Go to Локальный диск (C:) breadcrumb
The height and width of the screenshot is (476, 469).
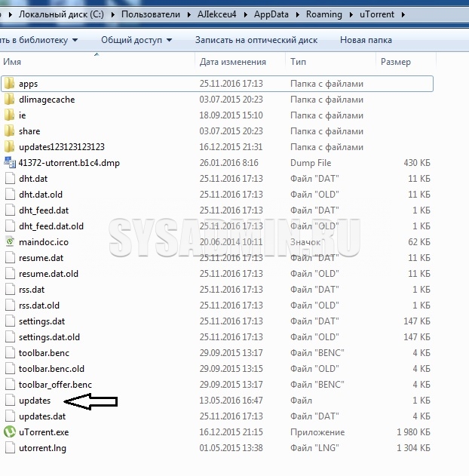pyautogui.click(x=63, y=14)
